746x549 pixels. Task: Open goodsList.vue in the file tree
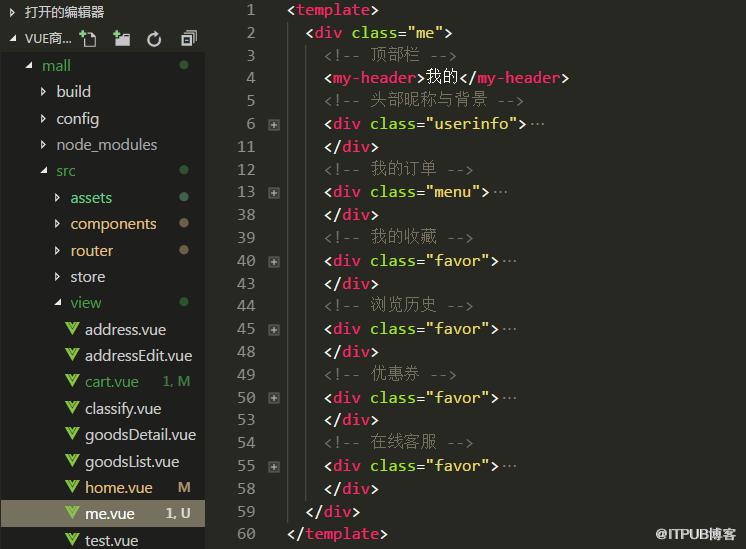point(132,461)
